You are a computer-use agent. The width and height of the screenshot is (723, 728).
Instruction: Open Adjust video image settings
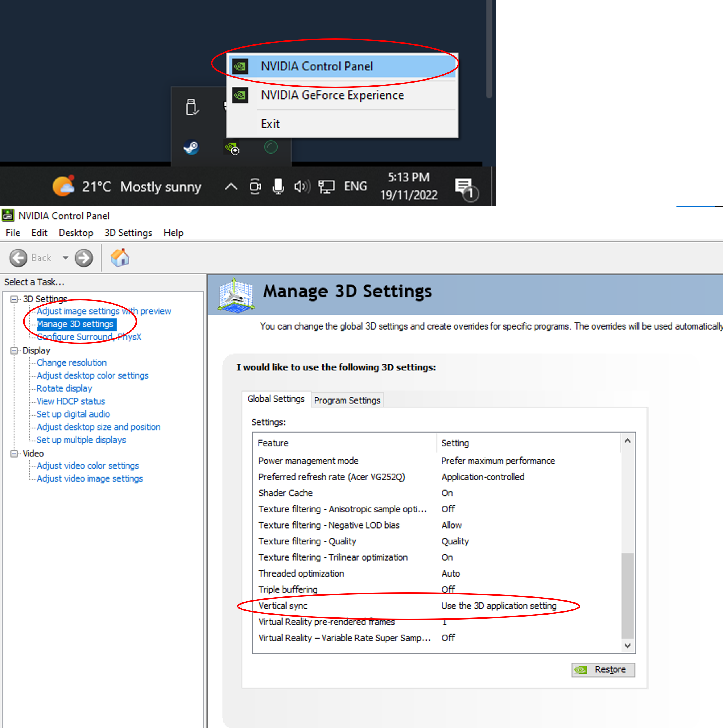[90, 478]
